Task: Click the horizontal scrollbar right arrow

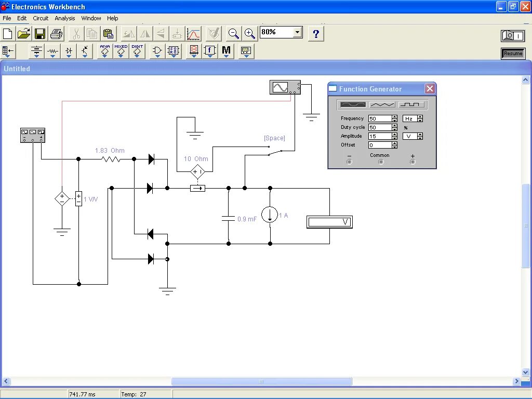Action: [x=516, y=381]
